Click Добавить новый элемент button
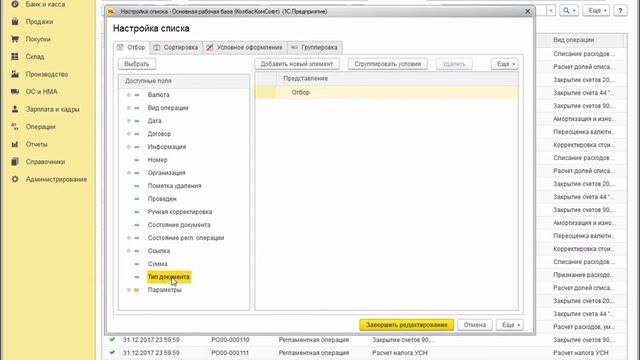The width and height of the screenshot is (640, 360). 297,64
